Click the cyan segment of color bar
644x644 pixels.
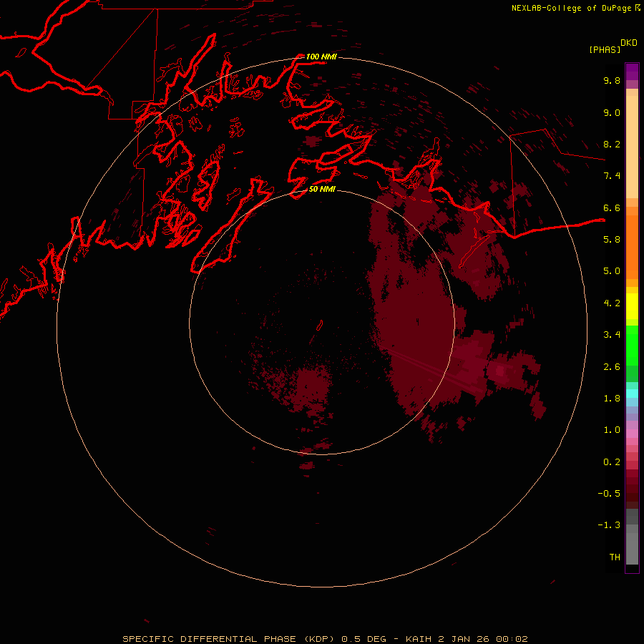click(x=632, y=394)
